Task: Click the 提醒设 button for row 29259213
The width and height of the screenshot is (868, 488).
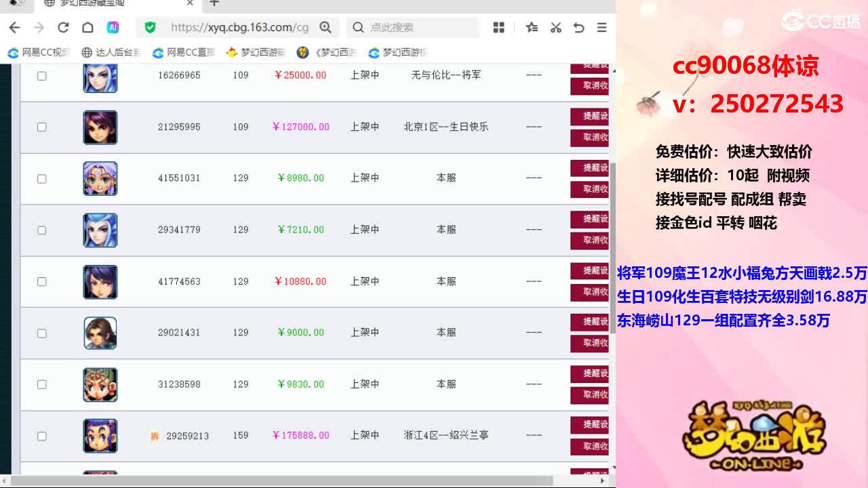Action: click(x=589, y=425)
